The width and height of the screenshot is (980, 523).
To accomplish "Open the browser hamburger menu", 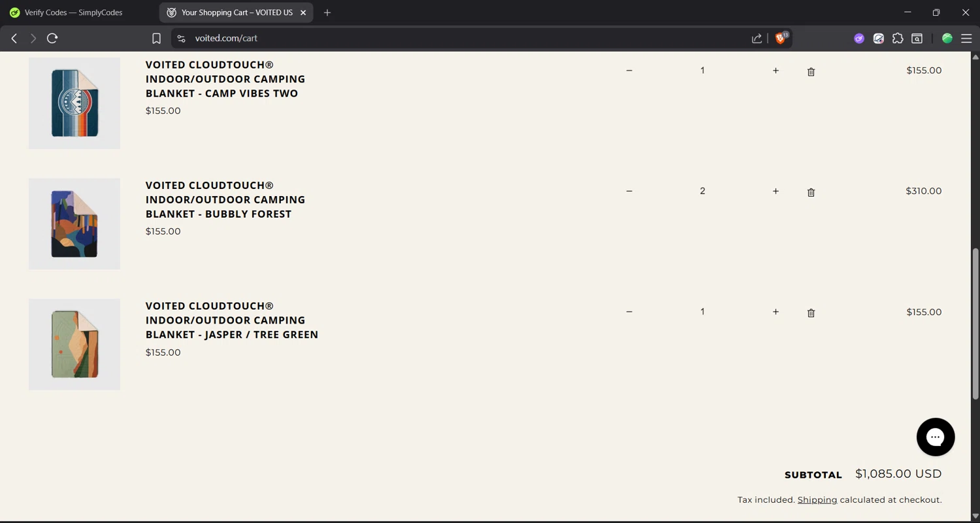I will 966,39.
